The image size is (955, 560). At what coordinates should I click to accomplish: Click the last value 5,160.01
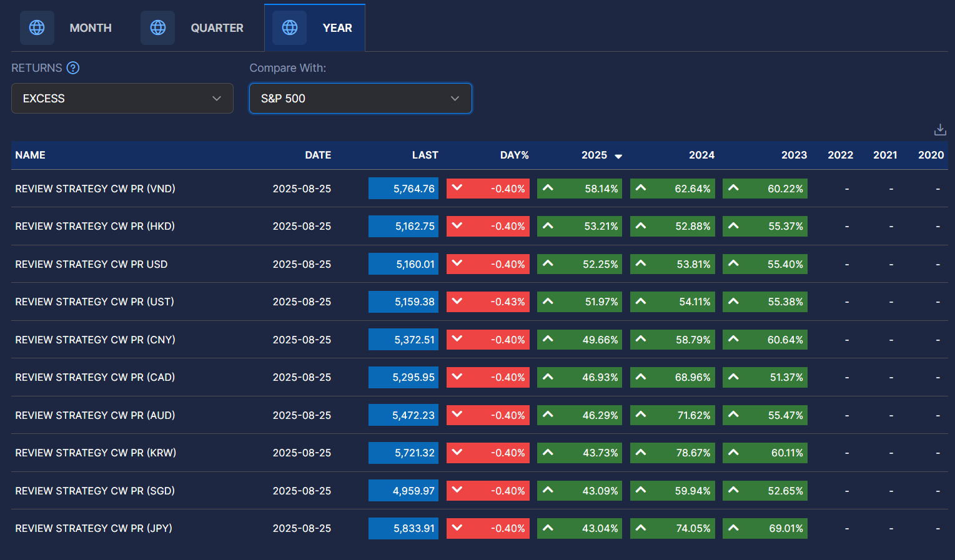coord(403,264)
